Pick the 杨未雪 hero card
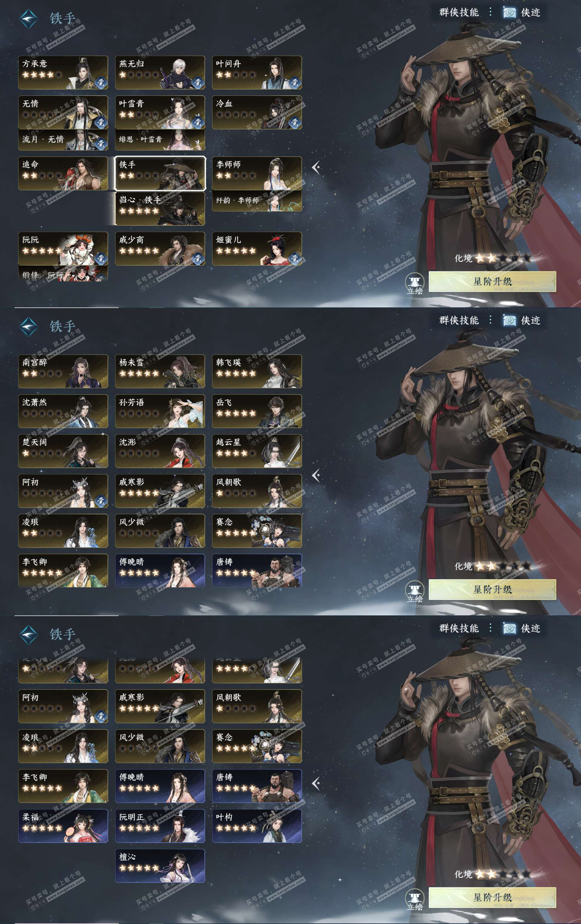Screen dimensions: 581x924 [x=160, y=372]
